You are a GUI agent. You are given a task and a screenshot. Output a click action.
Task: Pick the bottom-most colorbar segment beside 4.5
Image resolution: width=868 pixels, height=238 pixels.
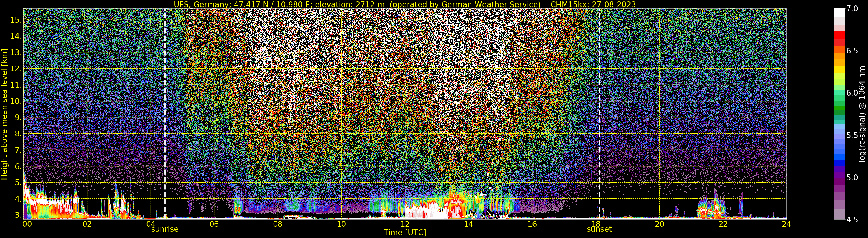coord(839,214)
